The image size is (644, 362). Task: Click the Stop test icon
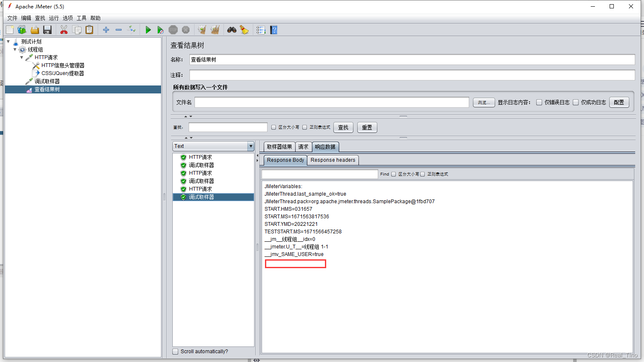pyautogui.click(x=173, y=30)
